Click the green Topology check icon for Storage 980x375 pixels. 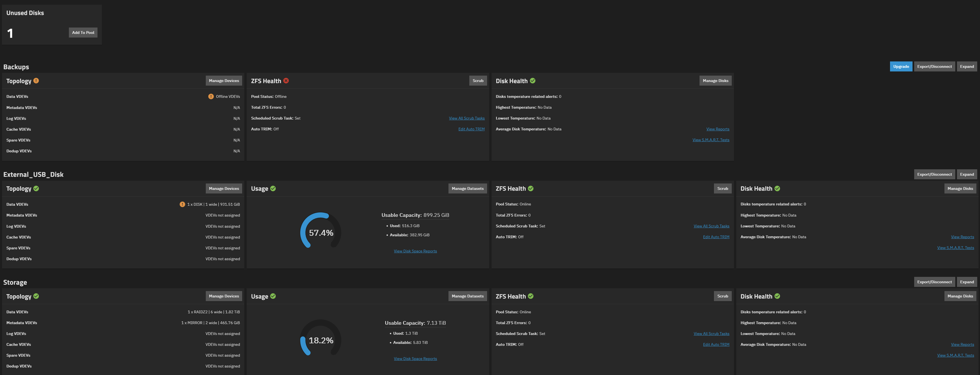(36, 296)
